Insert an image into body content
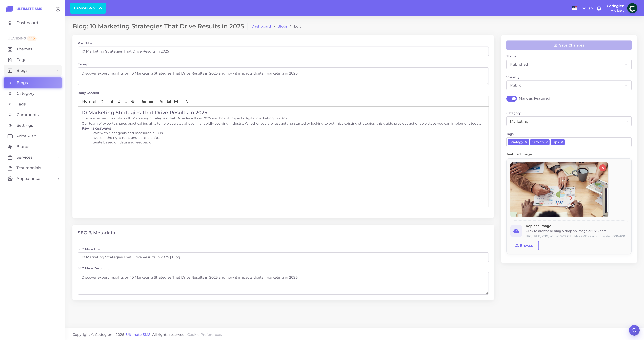Viewport: 644px width, 340px height. 169,101
